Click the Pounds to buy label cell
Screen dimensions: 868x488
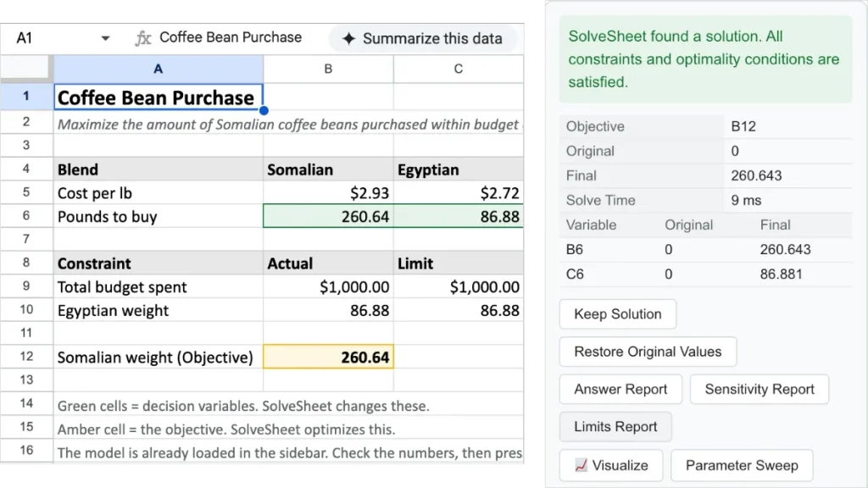(159, 216)
